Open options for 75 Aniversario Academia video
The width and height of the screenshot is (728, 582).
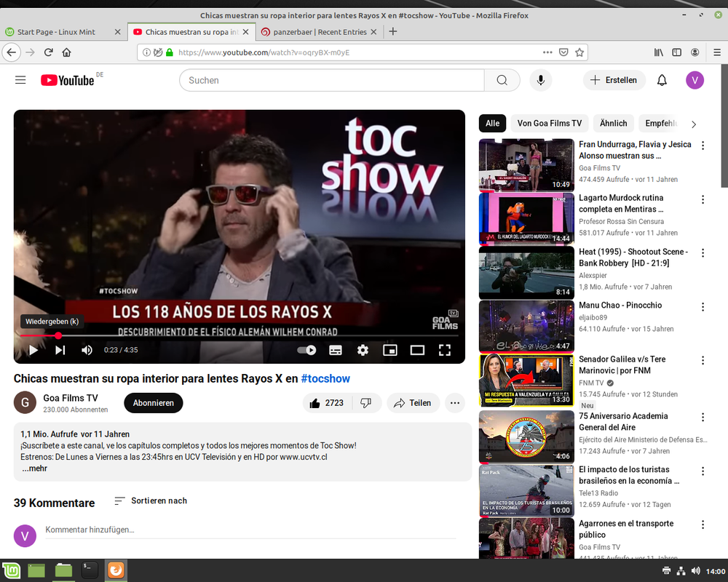[x=703, y=418]
